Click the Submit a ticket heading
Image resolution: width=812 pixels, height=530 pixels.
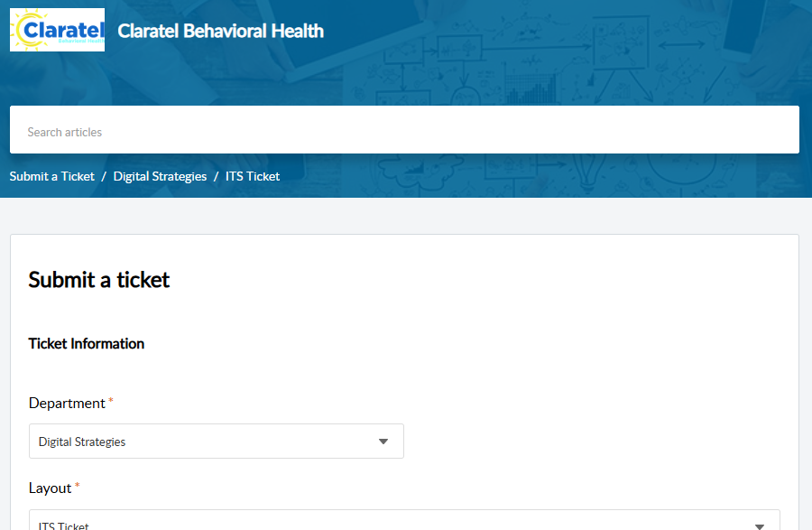click(99, 280)
